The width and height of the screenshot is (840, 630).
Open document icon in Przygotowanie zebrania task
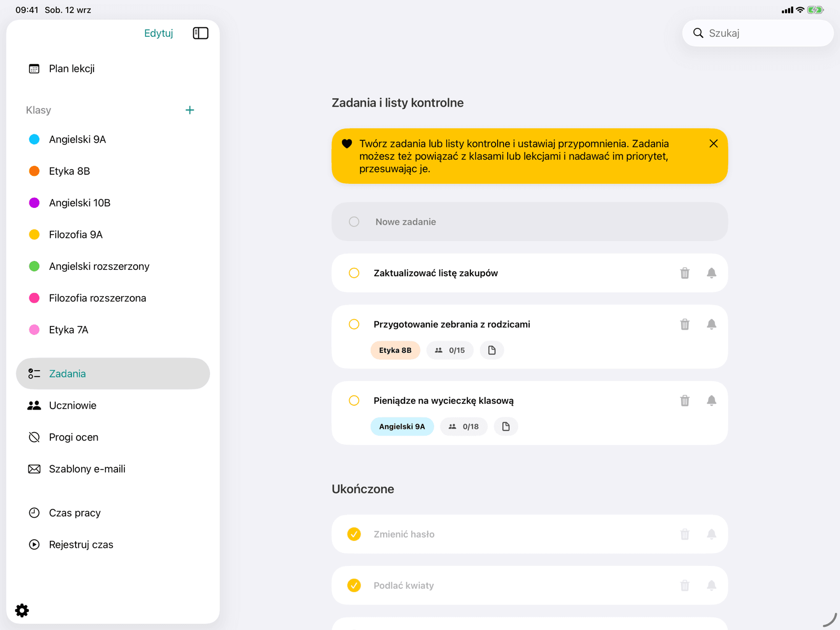click(x=492, y=350)
